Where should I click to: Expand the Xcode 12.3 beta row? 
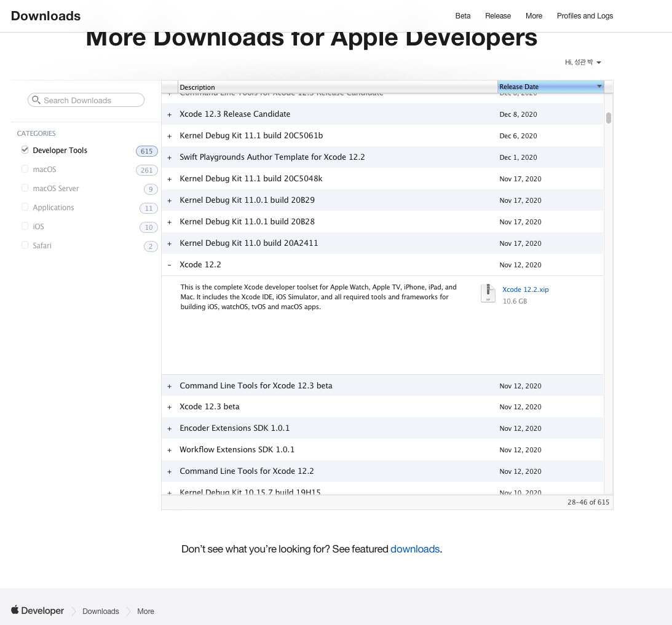pyautogui.click(x=169, y=407)
